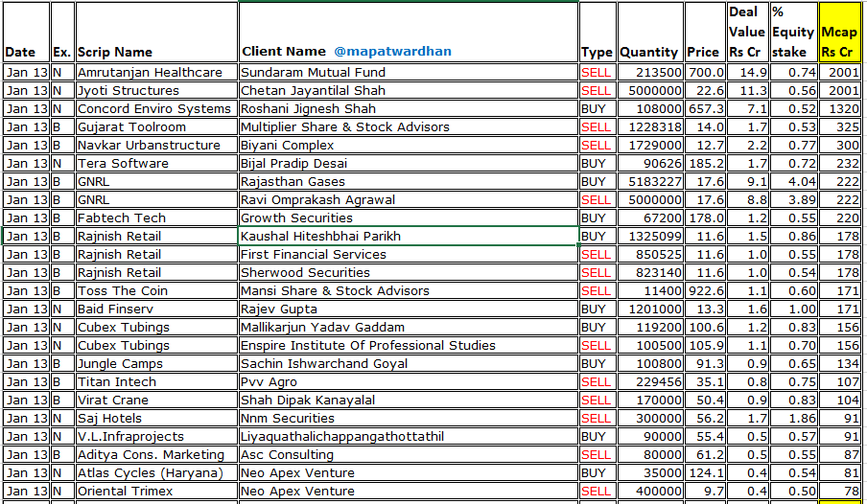Select the Price column header
This screenshot has height=504, width=867.
pos(705,32)
